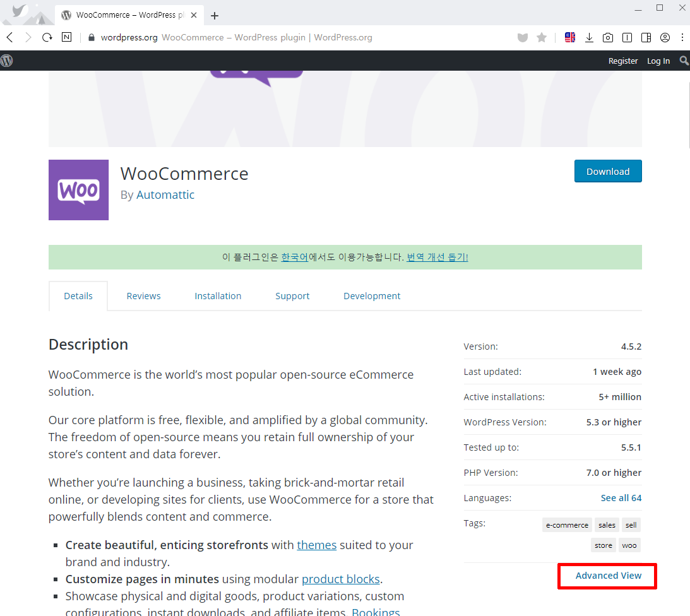
Task: Click the '5+ million' installations value
Action: 619,397
